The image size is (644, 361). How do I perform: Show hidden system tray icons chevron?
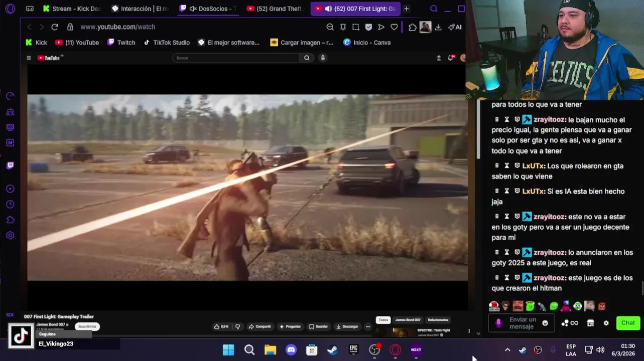[507, 350]
